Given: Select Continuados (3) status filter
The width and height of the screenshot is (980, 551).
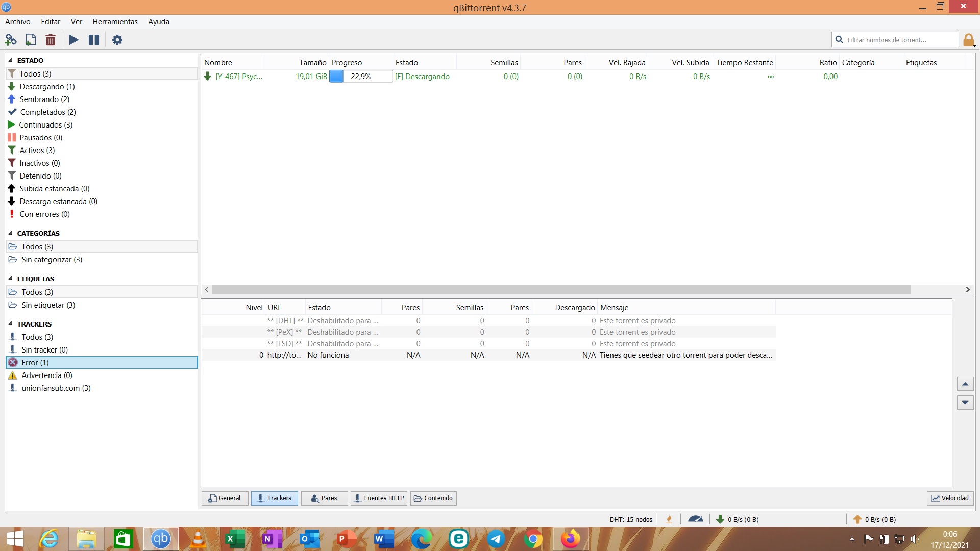Looking at the screenshot, I should (x=102, y=125).
